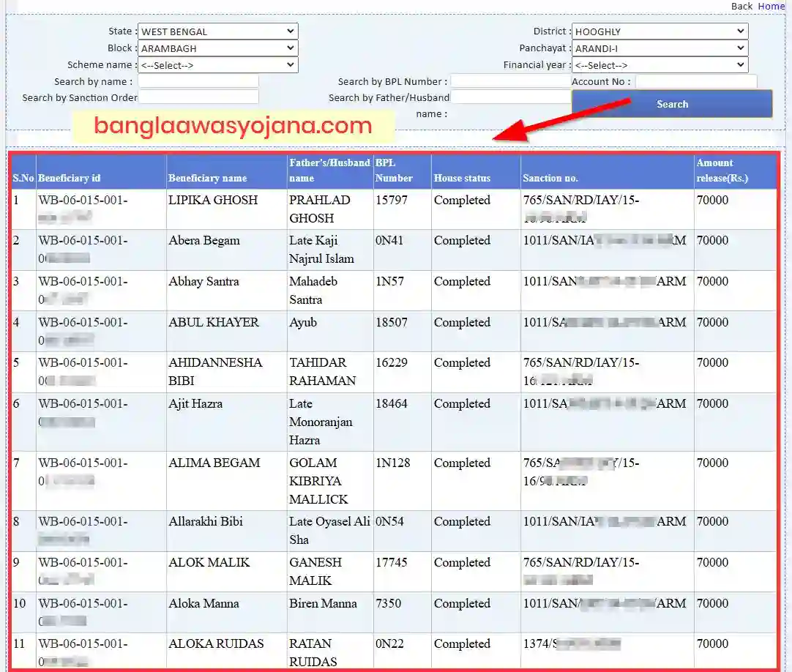Image resolution: width=792 pixels, height=672 pixels.
Task: Click father name Late Kaji Najrul Islam
Action: [x=321, y=250]
